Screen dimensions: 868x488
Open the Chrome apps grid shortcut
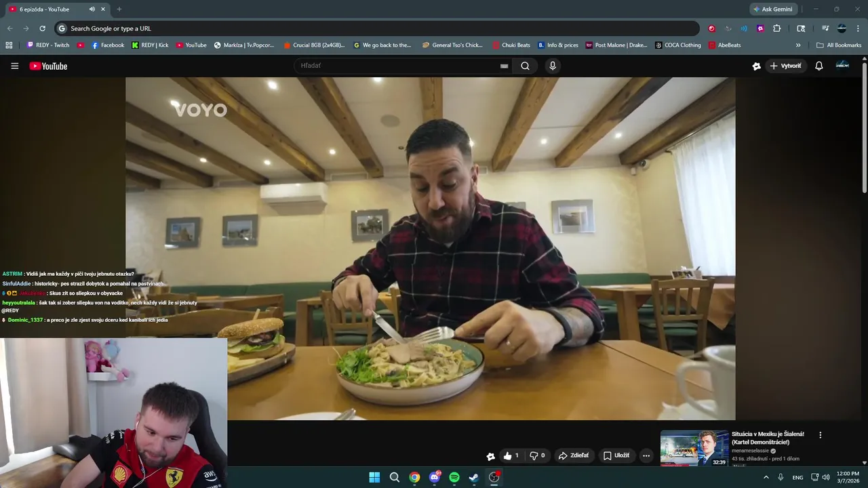[9, 45]
